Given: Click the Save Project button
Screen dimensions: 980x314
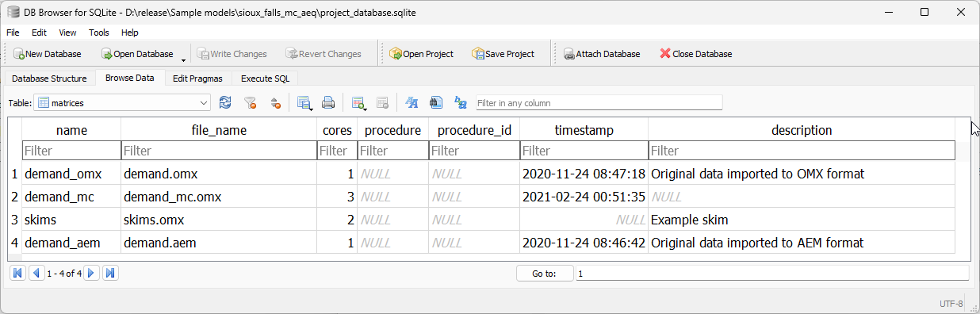Looking at the screenshot, I should click(x=503, y=54).
